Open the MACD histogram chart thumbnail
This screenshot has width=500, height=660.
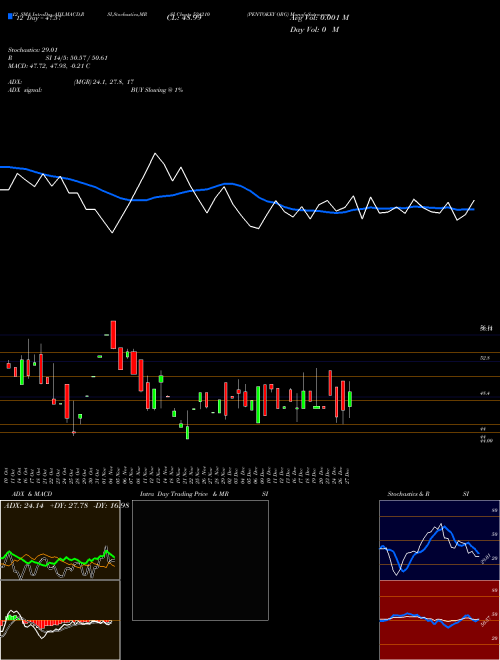click(60, 620)
